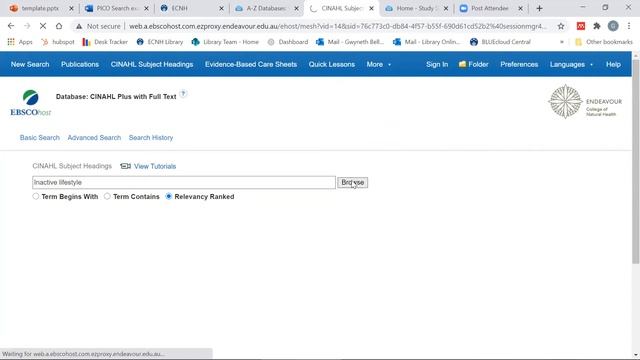Open Help link
The image size is (640, 360).
pos(613,64)
